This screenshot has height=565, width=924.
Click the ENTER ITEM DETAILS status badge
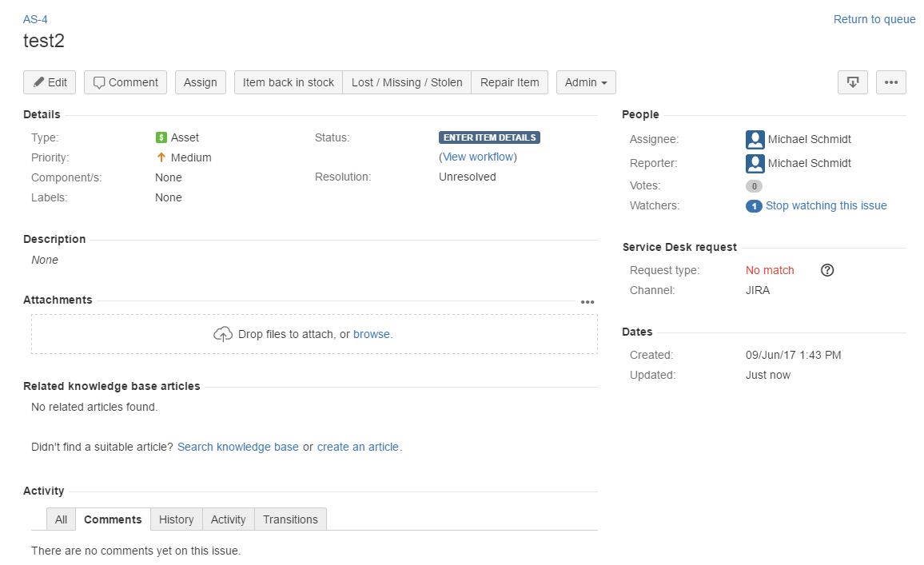[x=489, y=137]
